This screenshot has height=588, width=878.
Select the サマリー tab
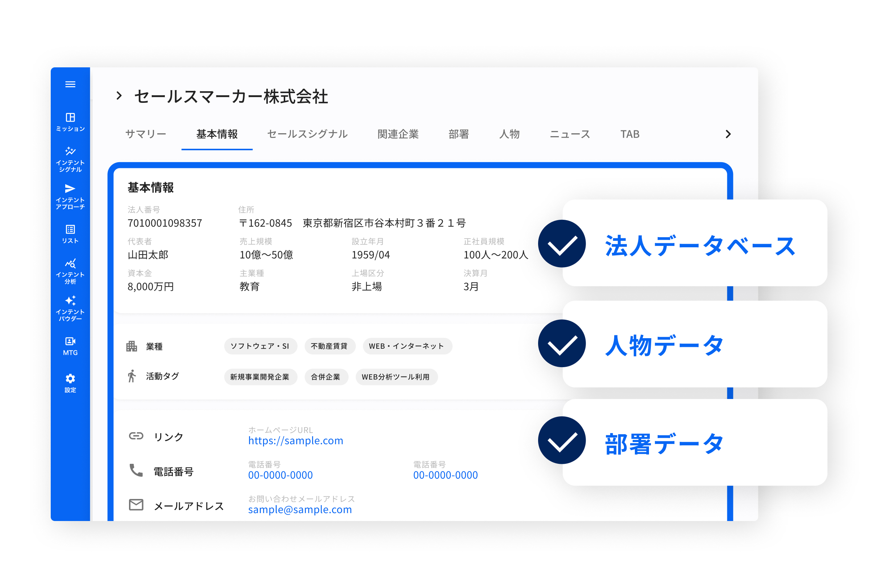146,134
